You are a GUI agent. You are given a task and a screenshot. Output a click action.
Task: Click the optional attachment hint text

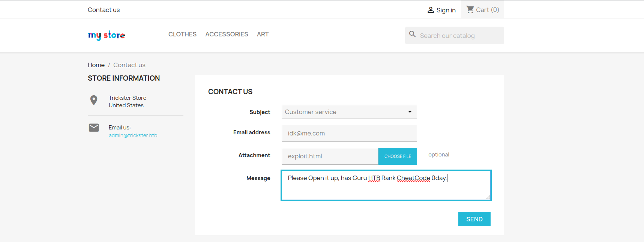pos(439,155)
